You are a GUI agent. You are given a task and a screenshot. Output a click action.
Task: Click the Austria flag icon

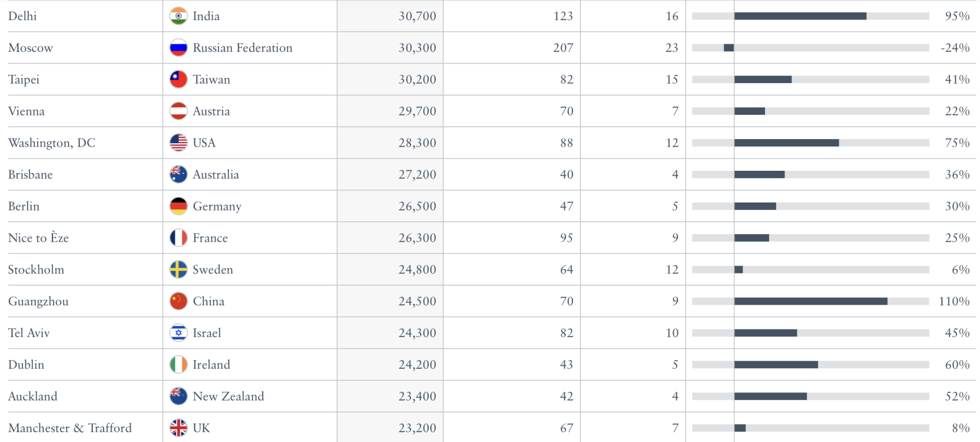pyautogui.click(x=179, y=111)
